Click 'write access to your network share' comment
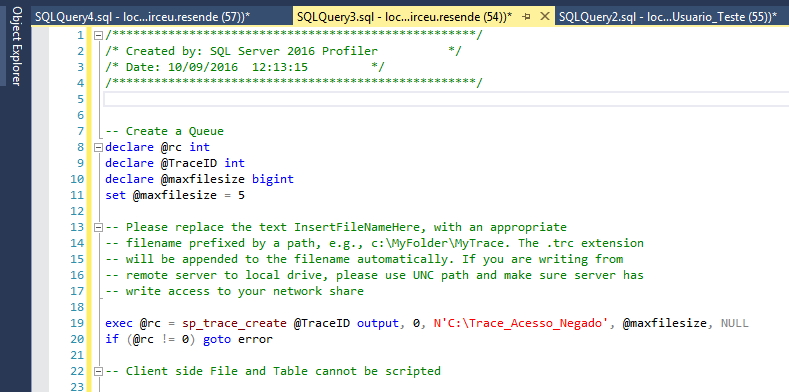 (x=245, y=291)
